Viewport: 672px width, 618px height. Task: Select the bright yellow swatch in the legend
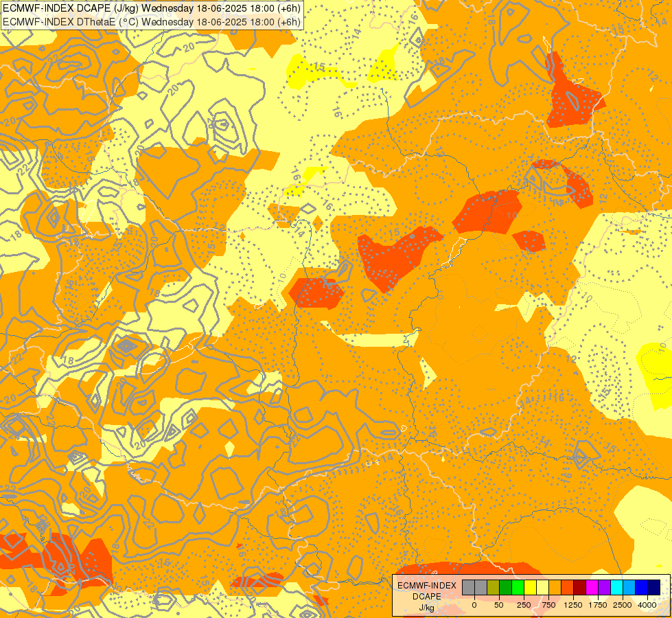[530, 588]
